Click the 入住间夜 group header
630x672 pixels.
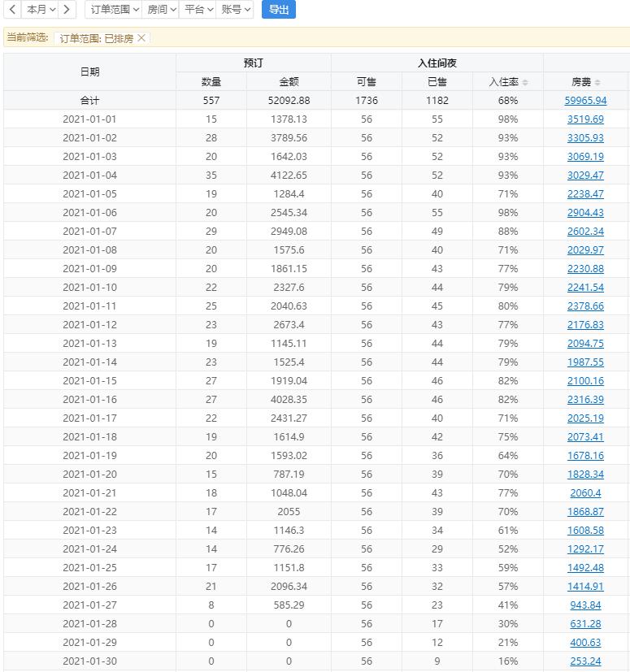click(x=437, y=63)
